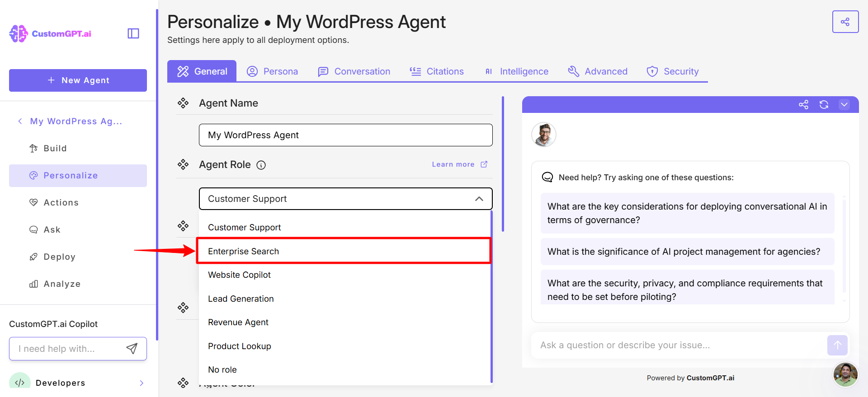The width and height of the screenshot is (868, 397).
Task: Open the support avatar bubble at bottom right
Action: 845,374
